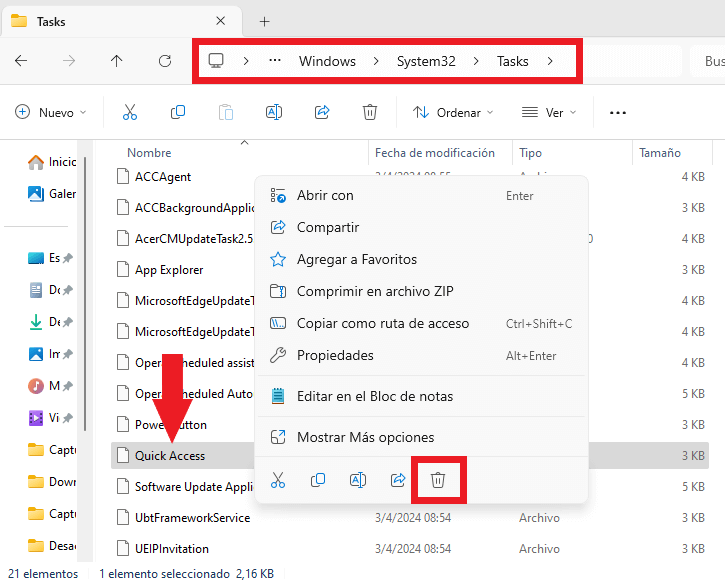Click Rename icon in context menu
This screenshot has width=725, height=582.
358,480
